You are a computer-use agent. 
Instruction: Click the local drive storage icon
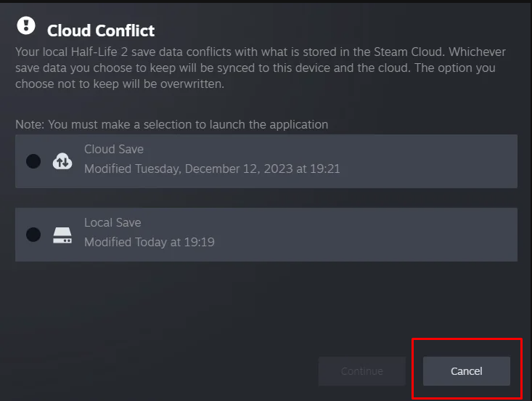coord(62,235)
